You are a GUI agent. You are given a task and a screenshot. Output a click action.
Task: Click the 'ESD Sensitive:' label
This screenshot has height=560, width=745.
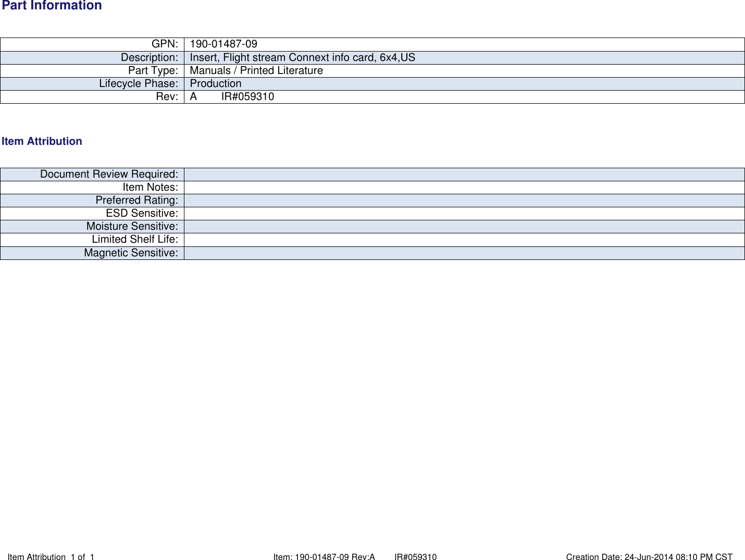click(142, 214)
